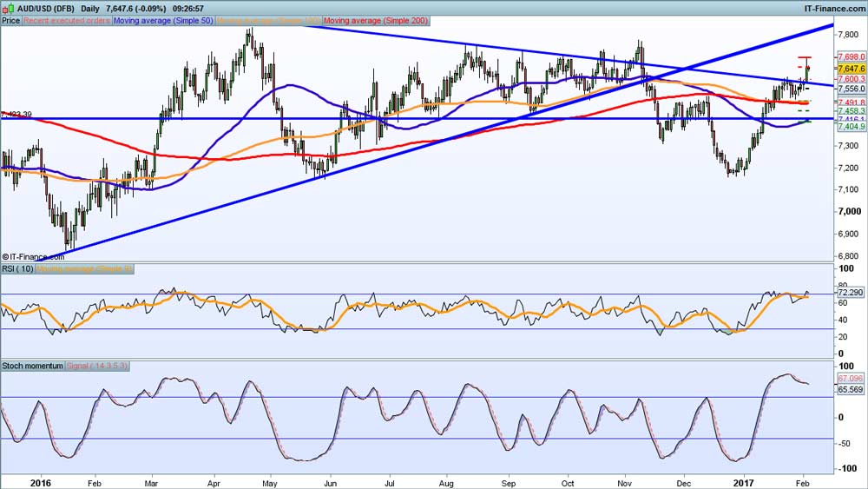
Task: Click the 72.290 RSI value tag
Action: tap(851, 293)
